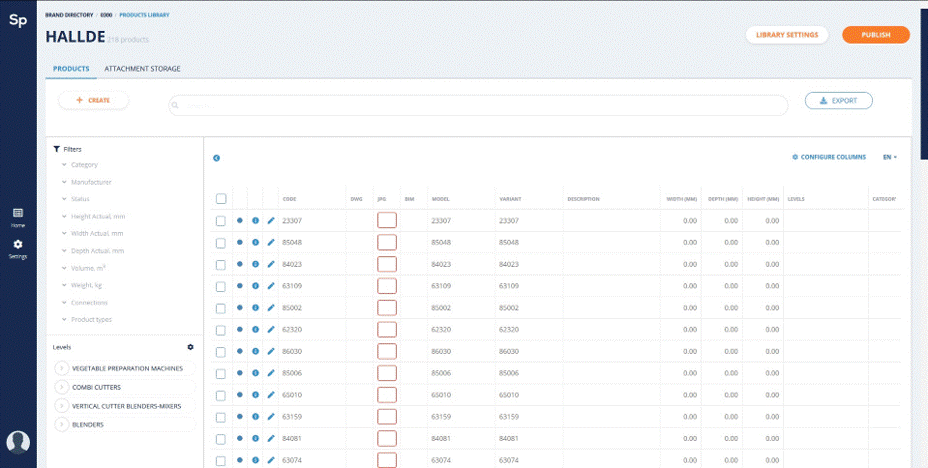Image resolution: width=928 pixels, height=468 pixels.
Task: Export the products list
Action: [839, 101]
